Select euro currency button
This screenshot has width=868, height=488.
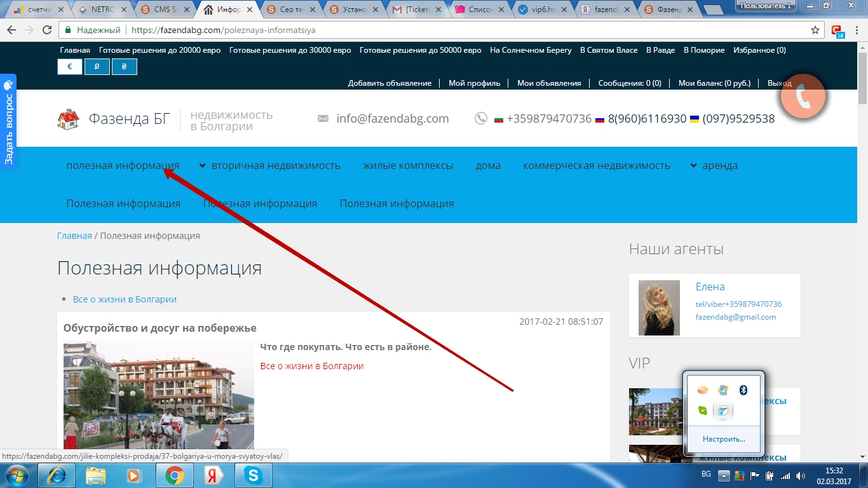[70, 67]
